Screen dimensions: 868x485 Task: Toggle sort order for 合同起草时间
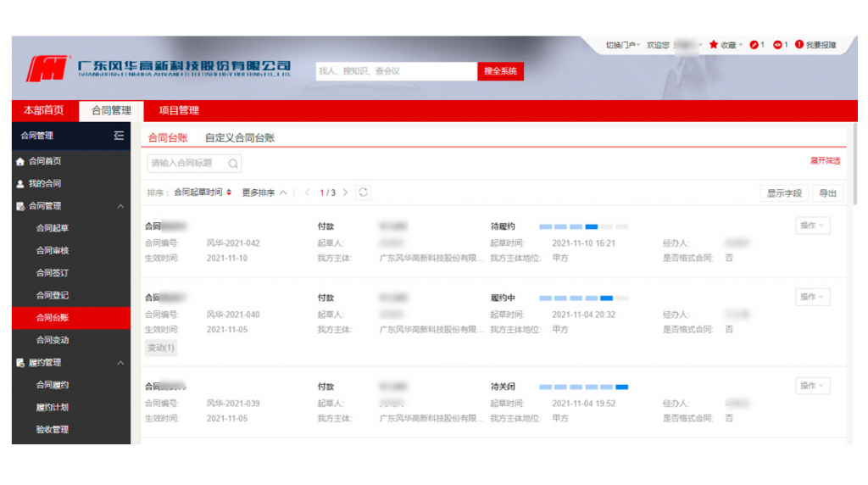point(229,193)
